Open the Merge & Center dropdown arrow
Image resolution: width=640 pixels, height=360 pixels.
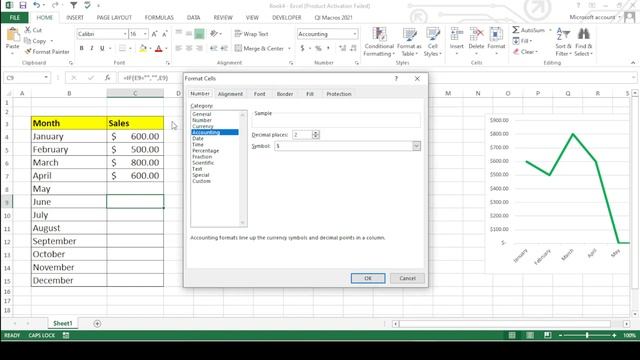[289, 49]
